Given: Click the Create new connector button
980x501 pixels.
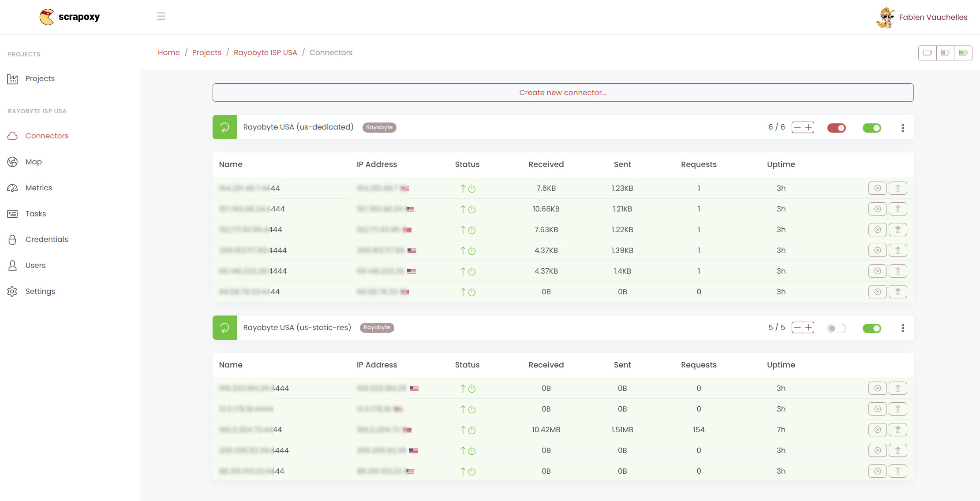Looking at the screenshot, I should pyautogui.click(x=563, y=93).
